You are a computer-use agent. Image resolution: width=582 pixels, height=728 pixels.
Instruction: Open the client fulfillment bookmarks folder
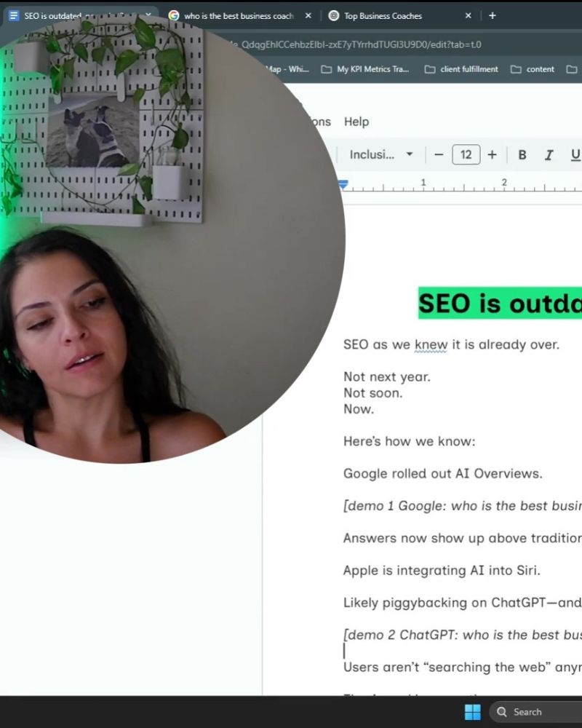click(x=461, y=69)
